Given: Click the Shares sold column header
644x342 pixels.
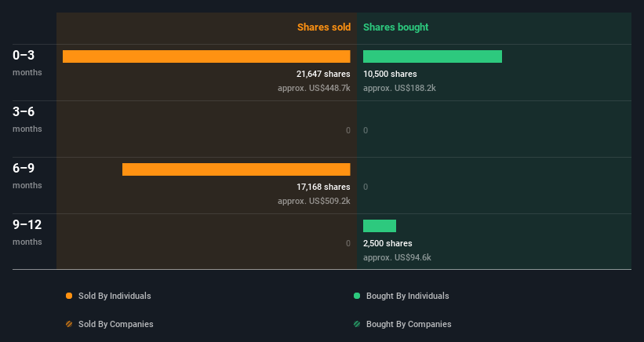Looking at the screenshot, I should tap(324, 27).
